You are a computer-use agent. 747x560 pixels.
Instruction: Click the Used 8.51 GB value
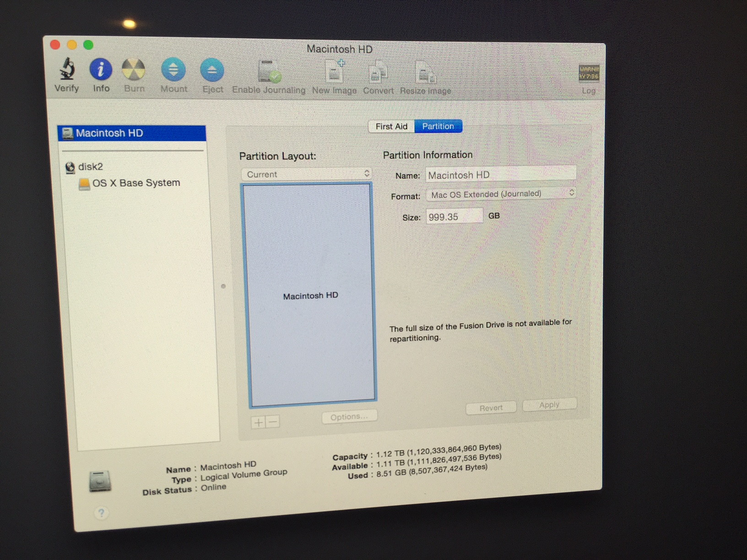click(x=432, y=471)
